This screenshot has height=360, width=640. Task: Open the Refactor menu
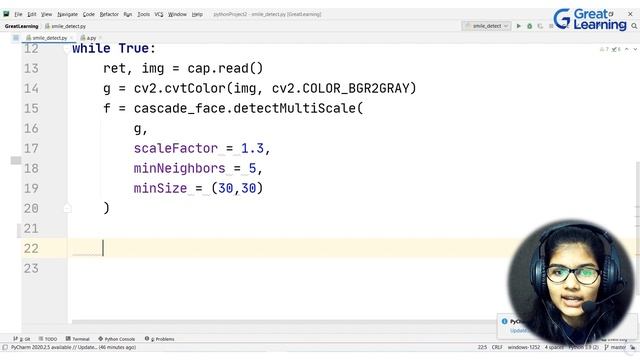[109, 14]
